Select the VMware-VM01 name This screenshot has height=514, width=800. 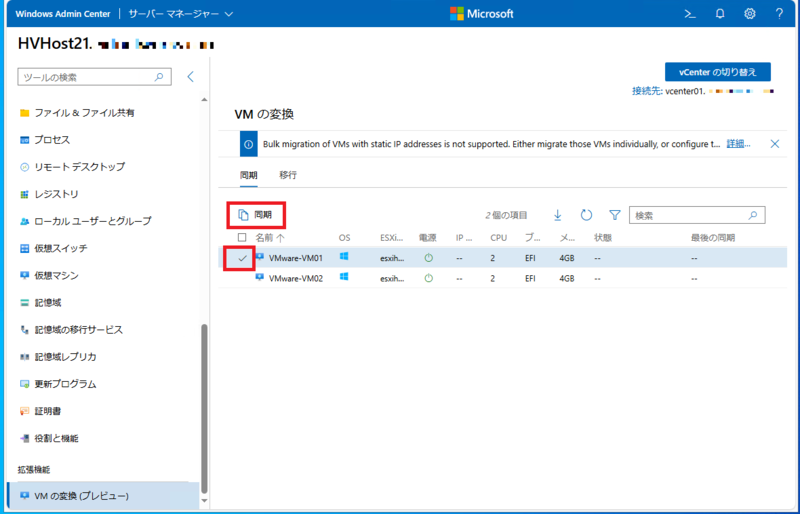[x=296, y=258]
